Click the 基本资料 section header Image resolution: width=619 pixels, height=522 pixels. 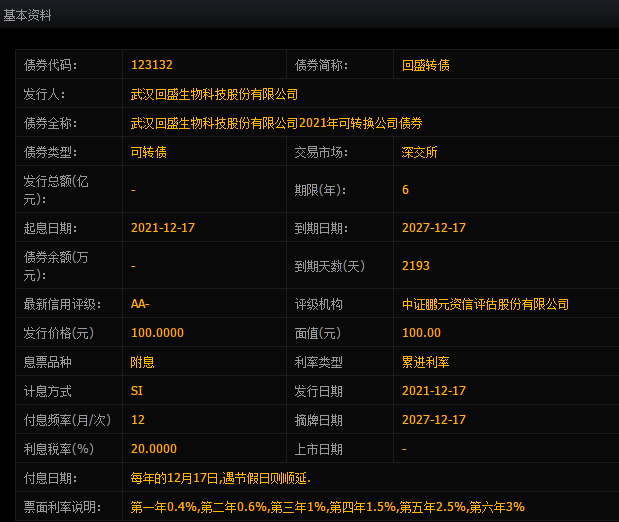(27, 15)
